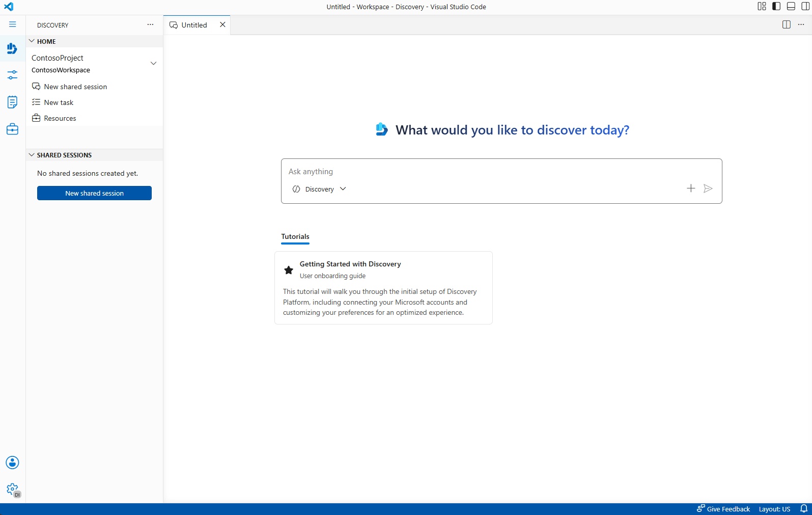Collapse the SHARED SESSIONS section
This screenshot has width=812, height=515.
click(x=94, y=155)
